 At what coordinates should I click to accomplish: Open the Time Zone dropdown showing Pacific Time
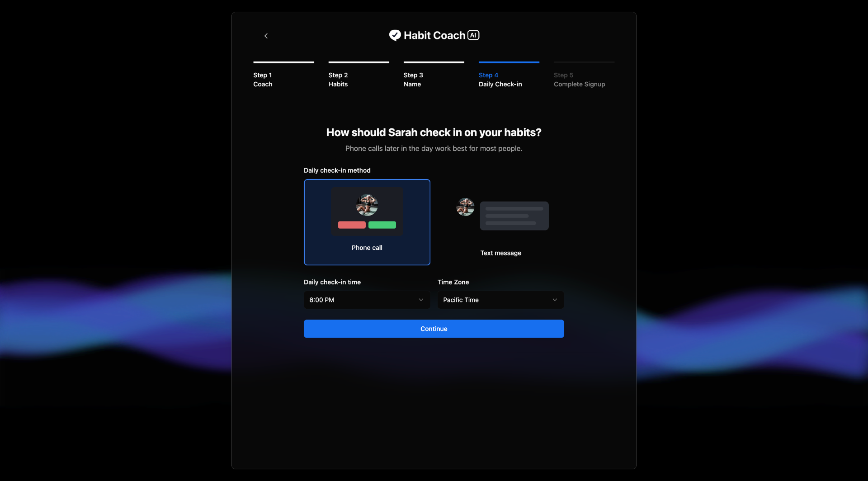[x=501, y=300]
